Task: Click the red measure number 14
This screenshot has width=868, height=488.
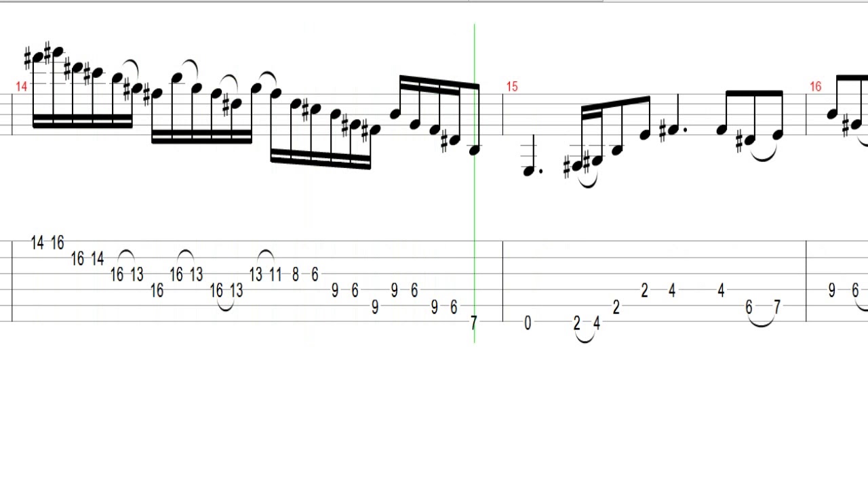Action: [x=22, y=87]
